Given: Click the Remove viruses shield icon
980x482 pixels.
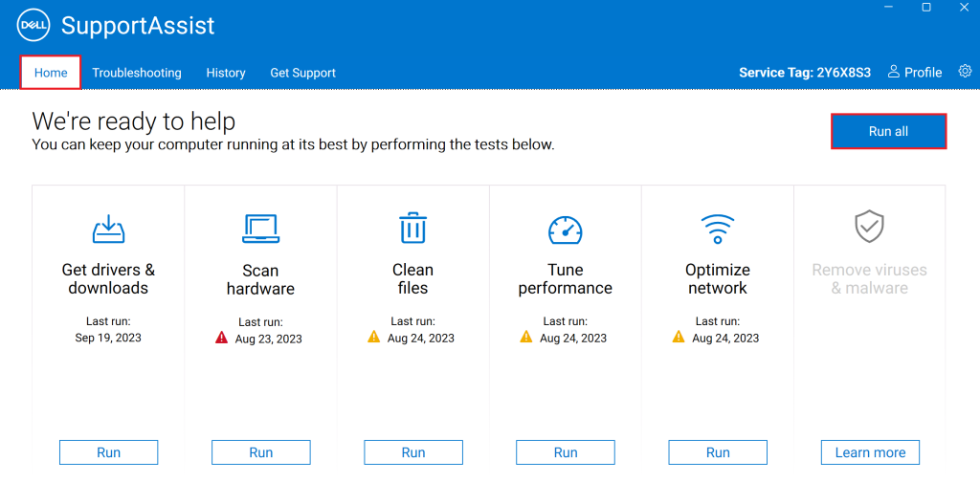Looking at the screenshot, I should tap(869, 227).
